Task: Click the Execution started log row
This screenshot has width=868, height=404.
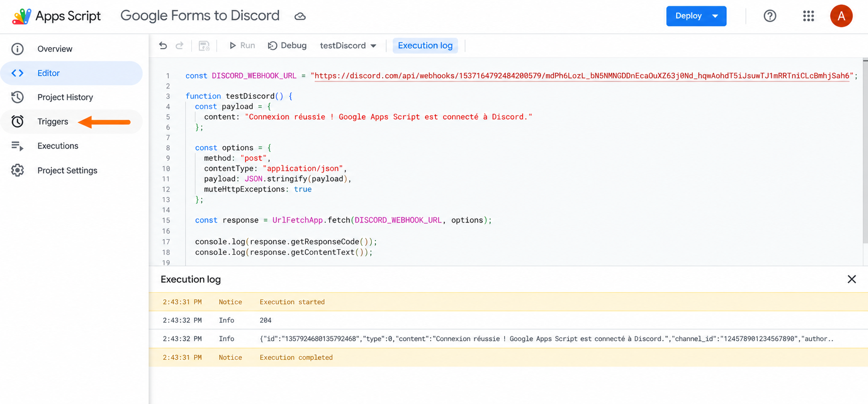Action: [x=508, y=302]
